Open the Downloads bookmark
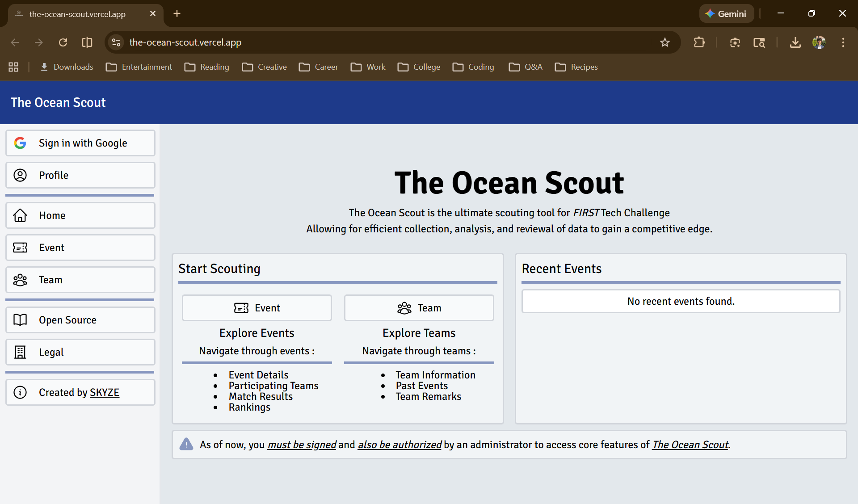Image resolution: width=858 pixels, height=504 pixels. (67, 67)
